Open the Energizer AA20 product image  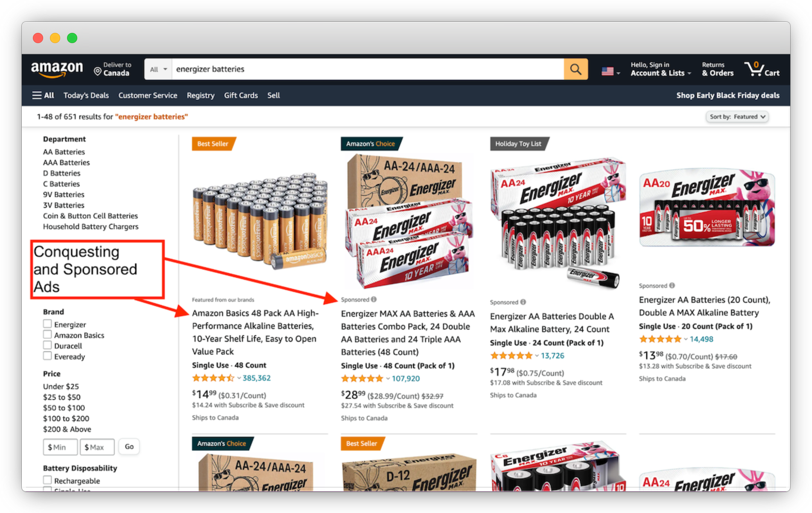point(707,208)
